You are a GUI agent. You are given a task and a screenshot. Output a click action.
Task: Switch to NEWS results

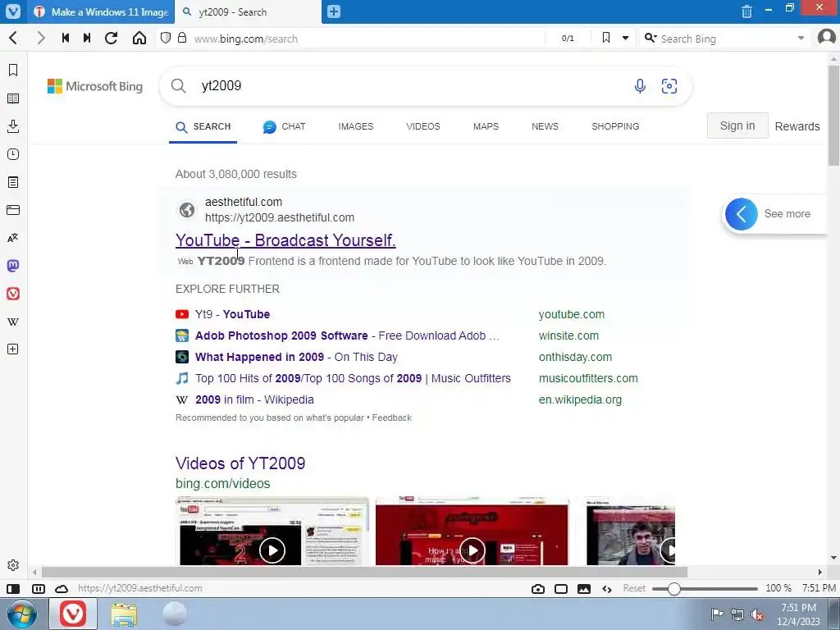click(x=545, y=126)
